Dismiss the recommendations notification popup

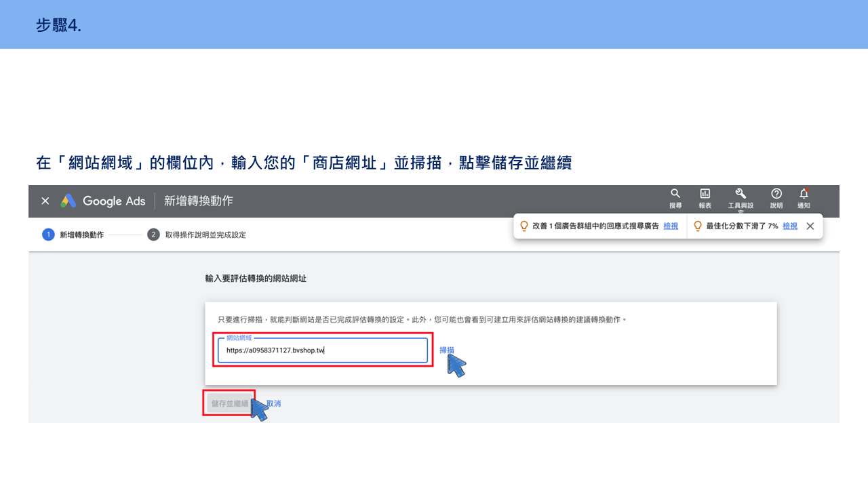810,226
